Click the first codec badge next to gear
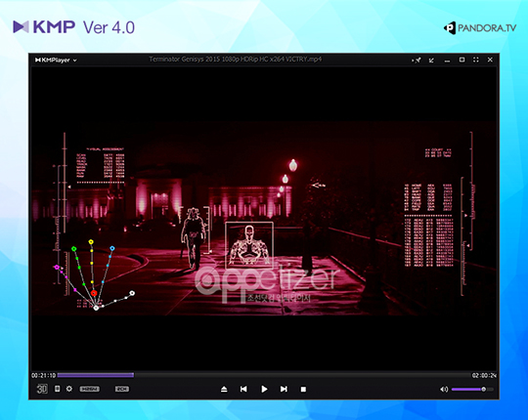 coord(90,389)
